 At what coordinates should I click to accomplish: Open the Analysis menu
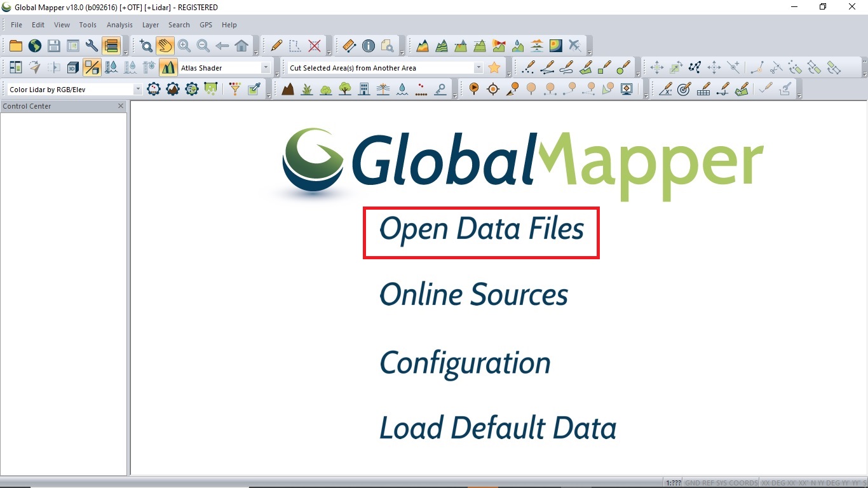119,25
